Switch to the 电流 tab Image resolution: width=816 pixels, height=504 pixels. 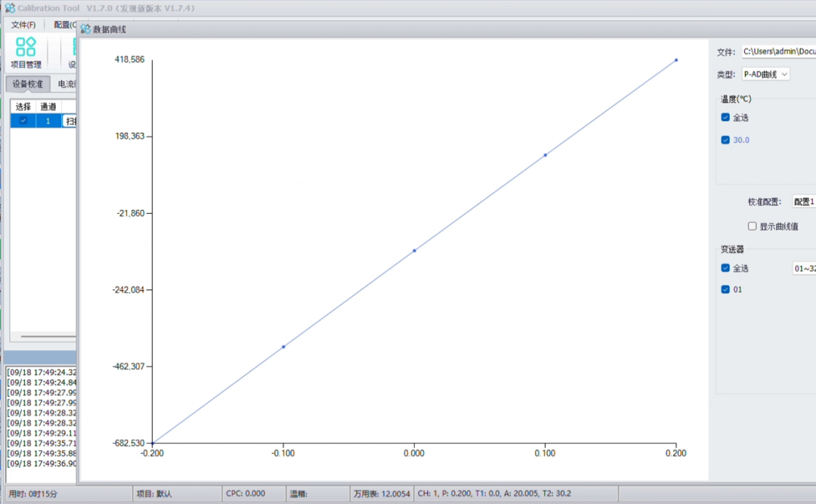66,84
